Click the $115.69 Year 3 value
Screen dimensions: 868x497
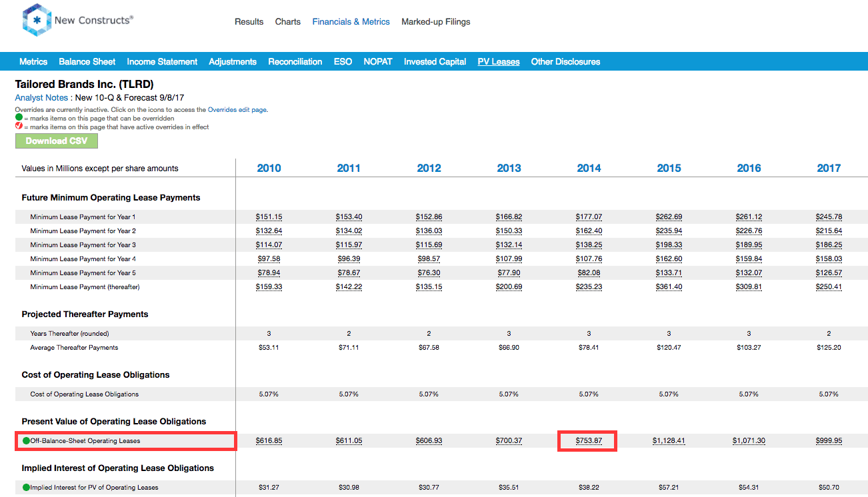click(x=429, y=245)
